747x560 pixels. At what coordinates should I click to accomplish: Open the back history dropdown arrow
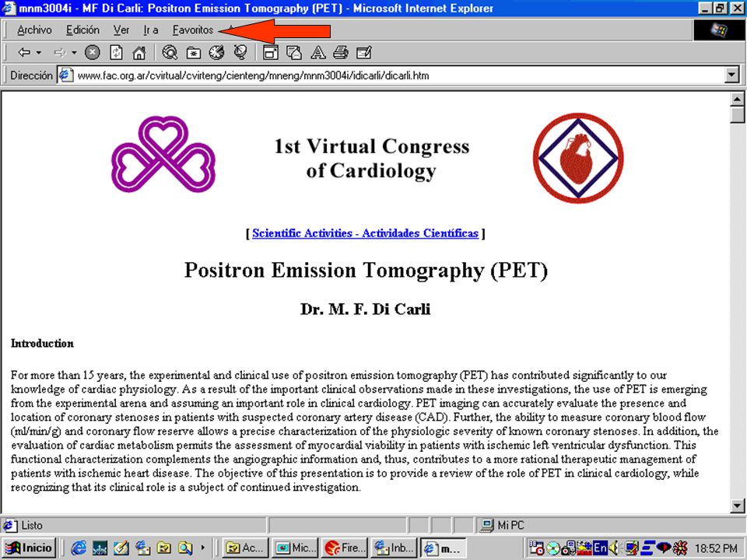pyautogui.click(x=39, y=53)
